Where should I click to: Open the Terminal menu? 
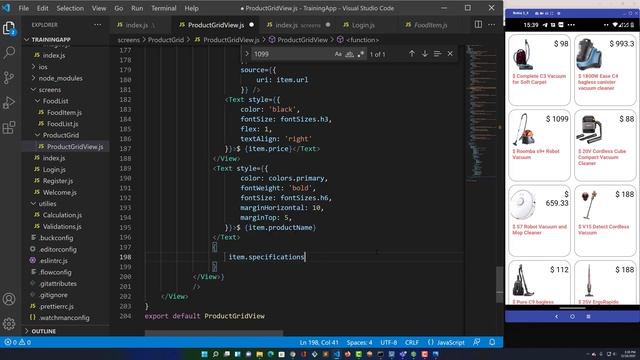coord(164,8)
